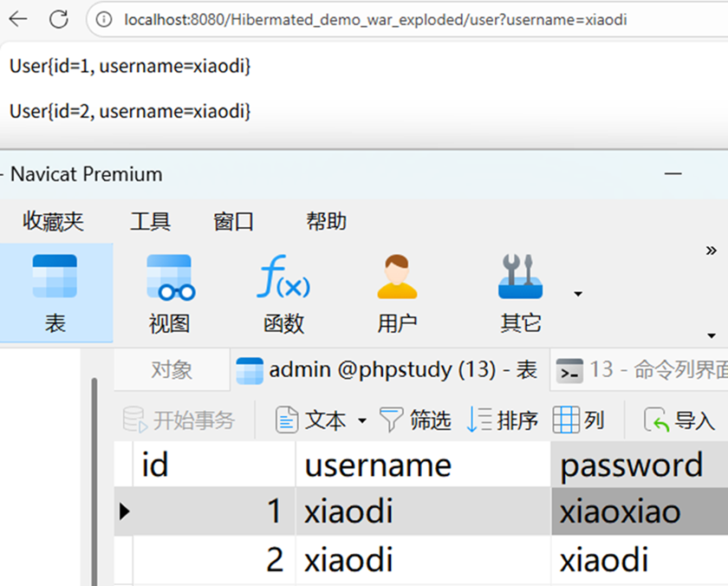This screenshot has height=586, width=728.
Task: Select the xiaoxiao password cell
Action: [x=640, y=511]
